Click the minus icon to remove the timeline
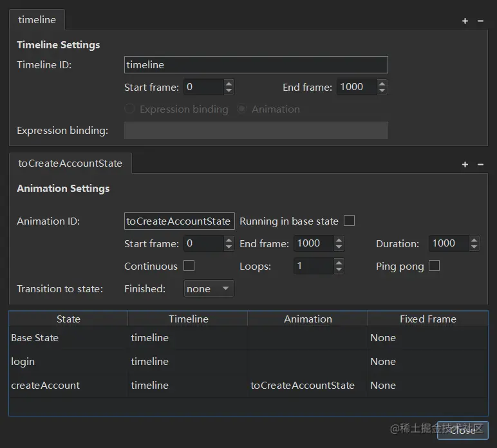This screenshot has width=497, height=448. click(480, 21)
